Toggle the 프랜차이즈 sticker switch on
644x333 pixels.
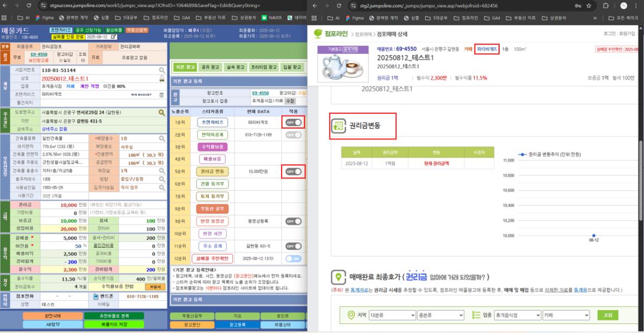pyautogui.click(x=293, y=122)
